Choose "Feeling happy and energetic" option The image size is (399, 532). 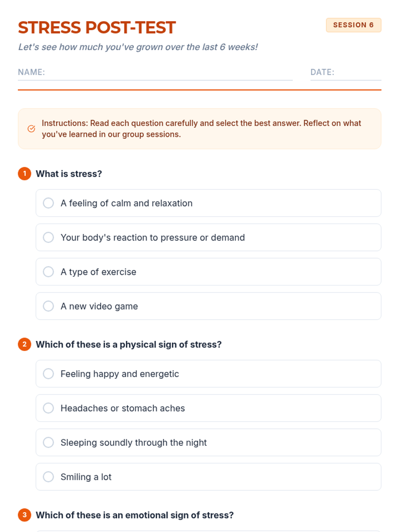click(x=49, y=374)
